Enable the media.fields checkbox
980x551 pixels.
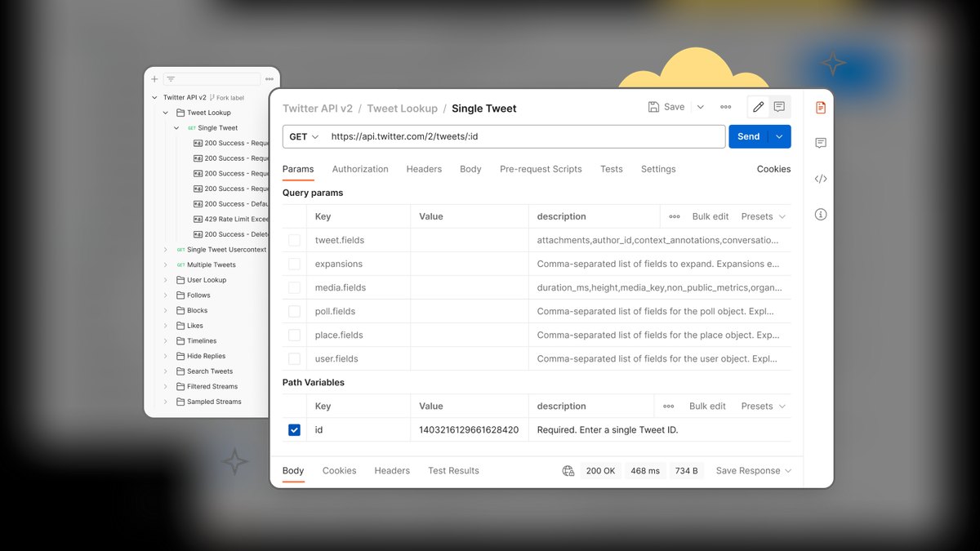tap(294, 287)
